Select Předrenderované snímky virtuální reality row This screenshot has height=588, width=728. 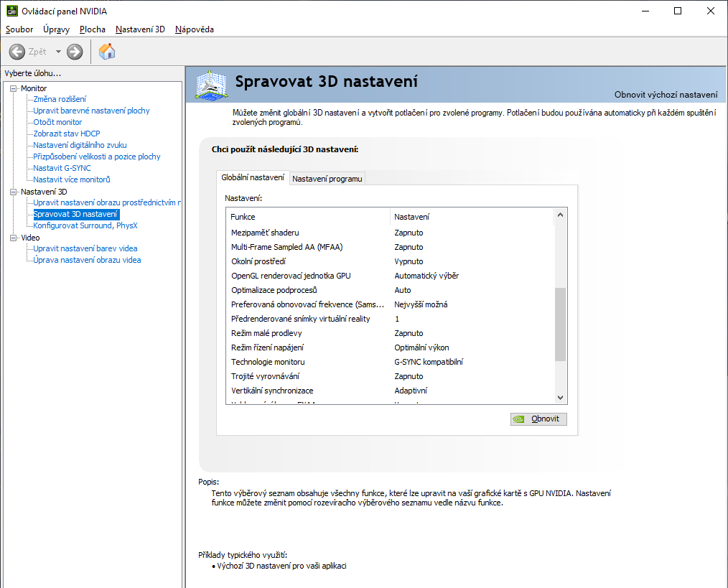390,319
